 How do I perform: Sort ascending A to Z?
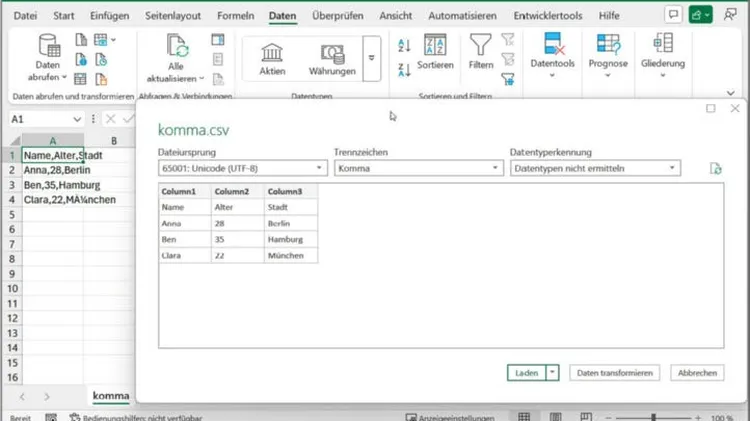pos(404,45)
